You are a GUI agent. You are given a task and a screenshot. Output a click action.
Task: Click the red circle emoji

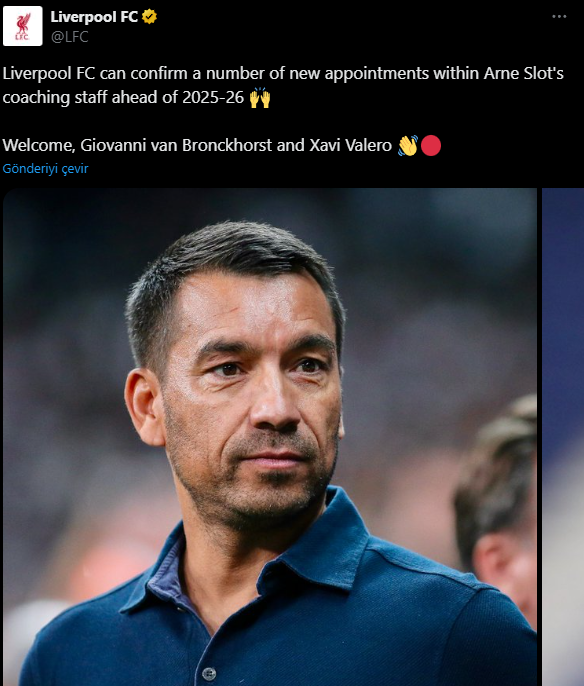coord(431,146)
